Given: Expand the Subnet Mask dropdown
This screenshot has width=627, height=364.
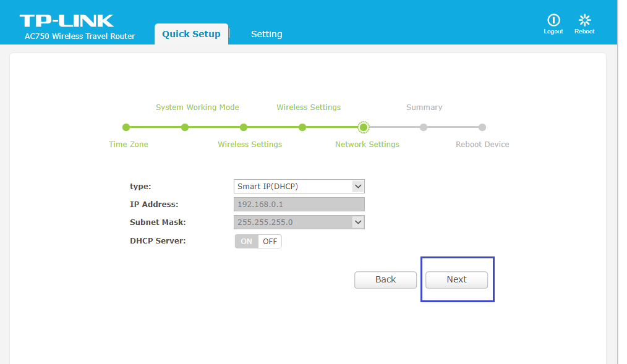Looking at the screenshot, I should point(299,222).
